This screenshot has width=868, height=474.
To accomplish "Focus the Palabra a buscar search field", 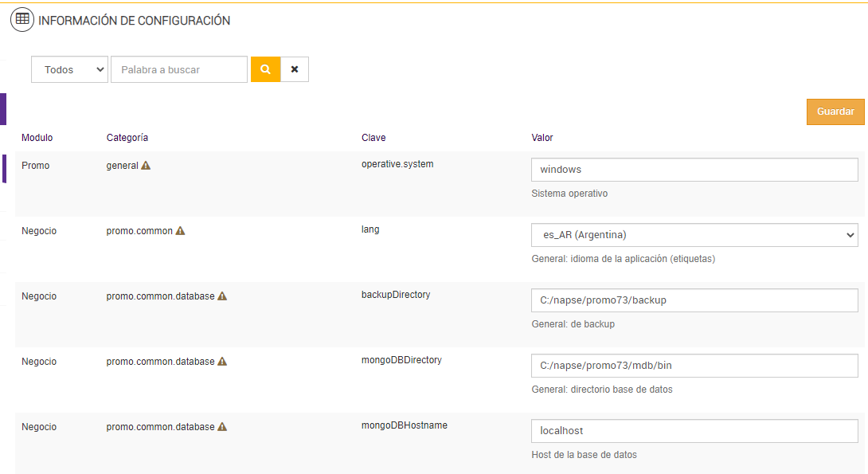I will [x=179, y=69].
